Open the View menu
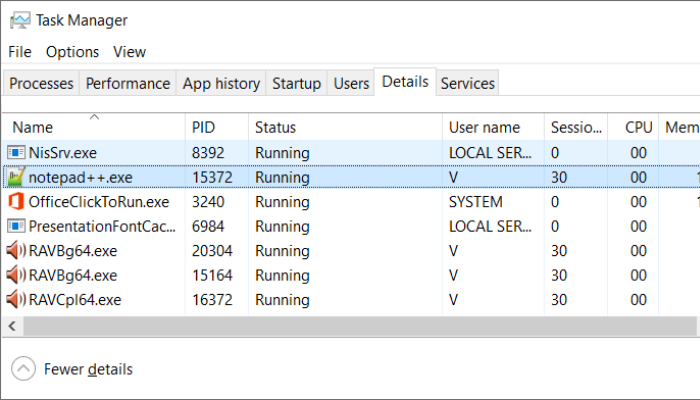 tap(129, 52)
